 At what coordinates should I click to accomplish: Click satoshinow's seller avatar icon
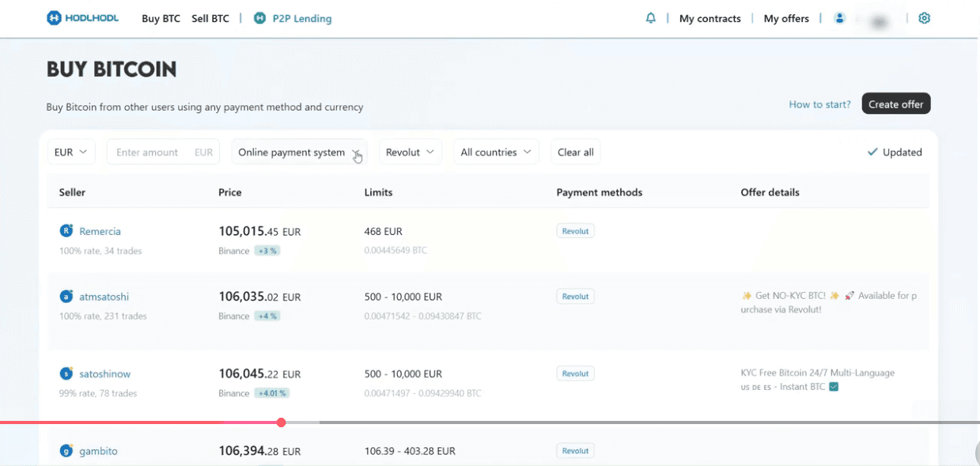point(66,373)
